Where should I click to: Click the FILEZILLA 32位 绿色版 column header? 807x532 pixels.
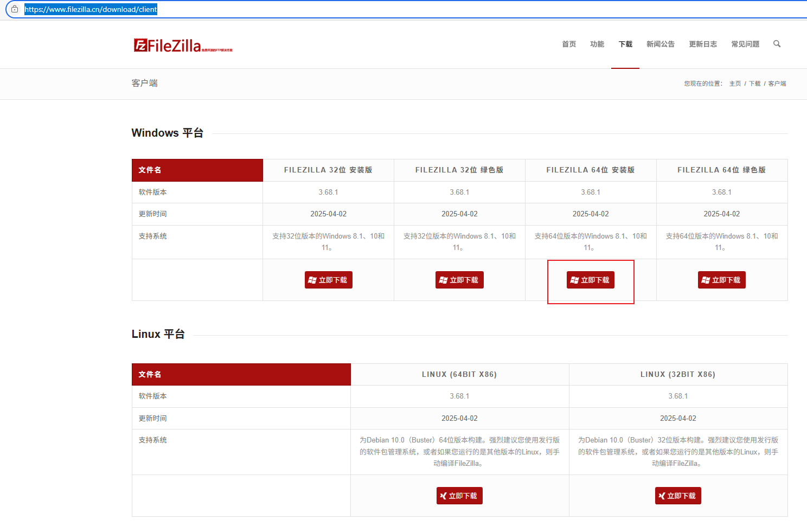[x=459, y=170]
